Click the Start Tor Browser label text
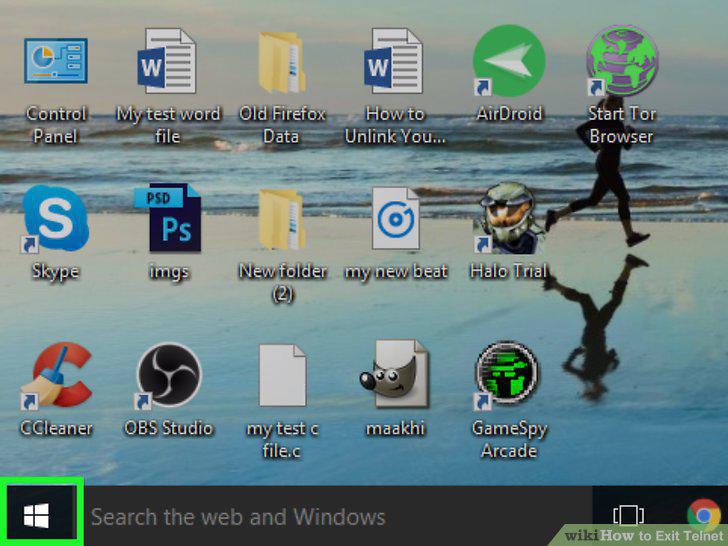The width and height of the screenshot is (728, 546). pyautogui.click(x=622, y=125)
